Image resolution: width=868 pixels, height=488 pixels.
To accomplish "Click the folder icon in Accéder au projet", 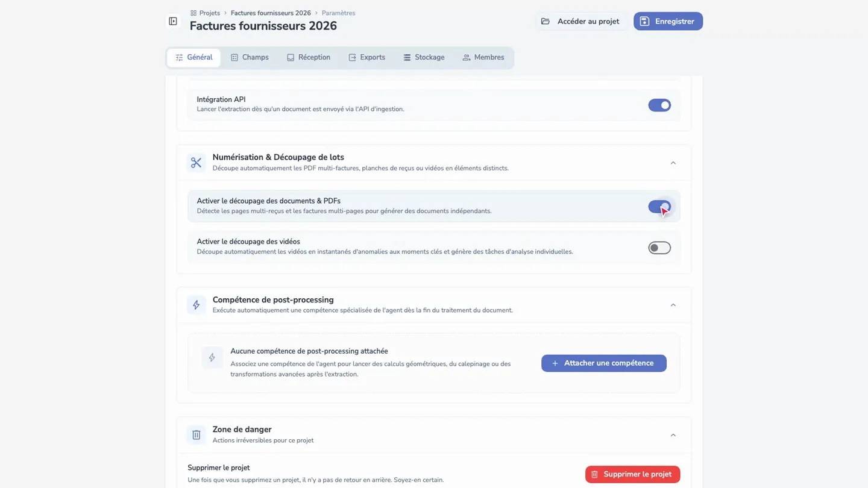I will [546, 21].
